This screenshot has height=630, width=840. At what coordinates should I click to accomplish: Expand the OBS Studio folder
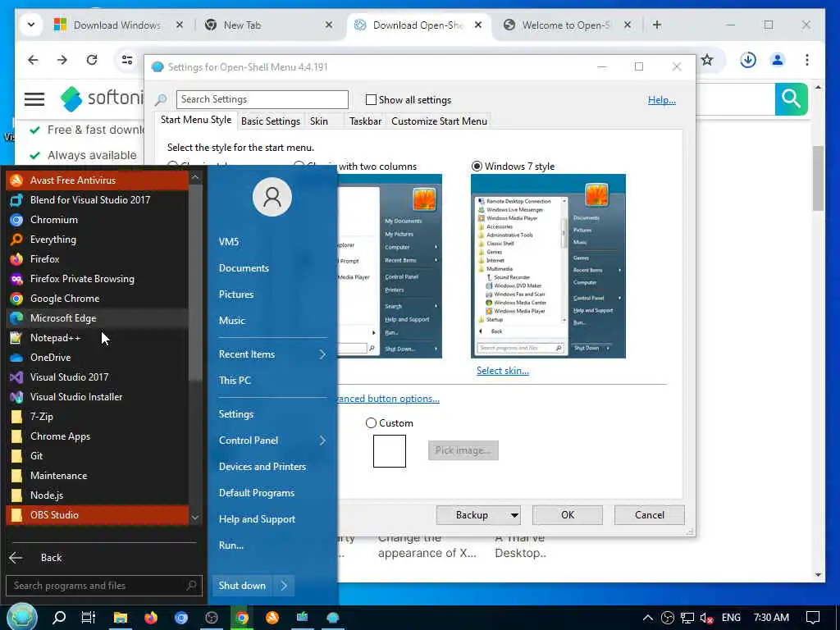click(x=97, y=515)
